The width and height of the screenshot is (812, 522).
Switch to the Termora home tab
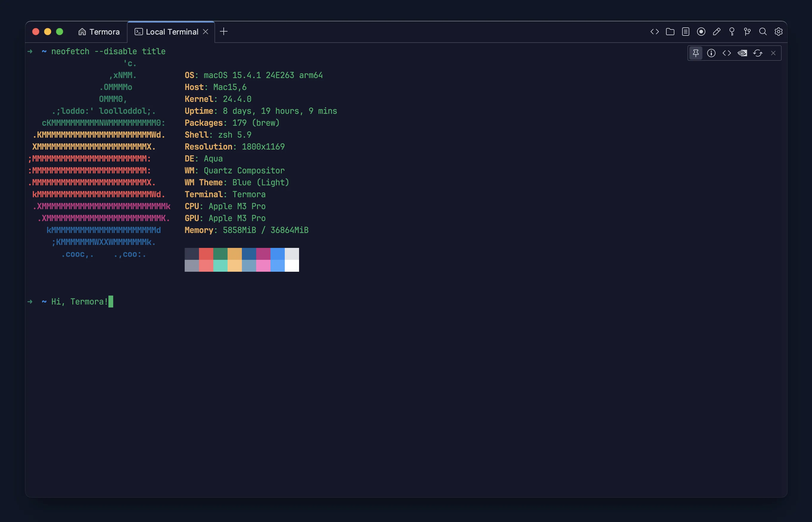click(x=99, y=32)
